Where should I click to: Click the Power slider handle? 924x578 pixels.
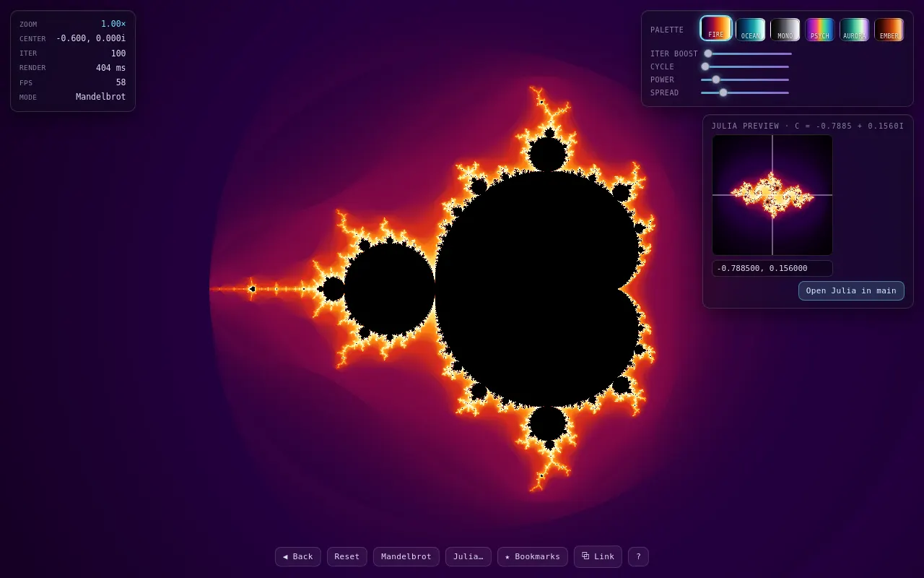point(716,79)
